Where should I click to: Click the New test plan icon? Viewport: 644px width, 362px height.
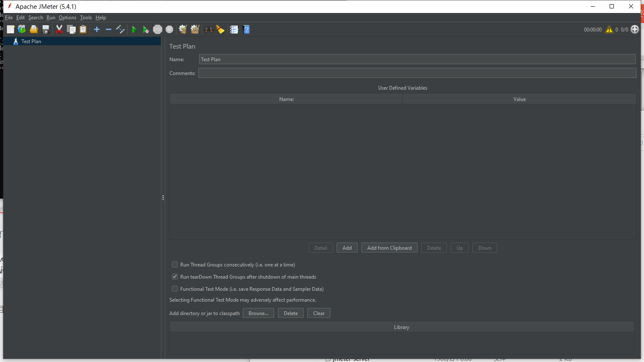10,29
